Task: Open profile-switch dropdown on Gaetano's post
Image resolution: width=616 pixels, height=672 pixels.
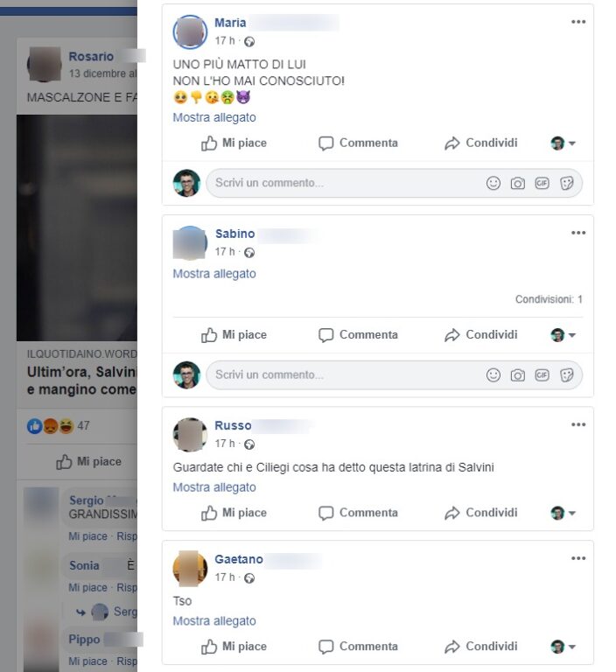Action: pos(563,647)
